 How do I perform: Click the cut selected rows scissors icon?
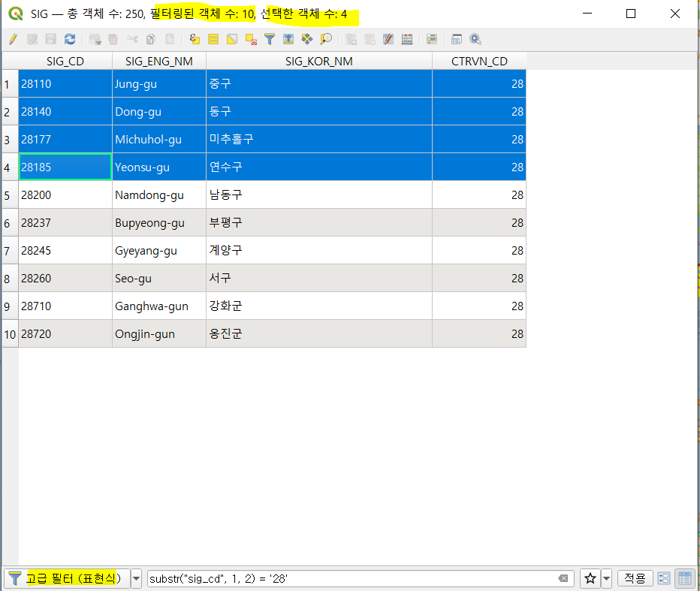click(x=132, y=39)
